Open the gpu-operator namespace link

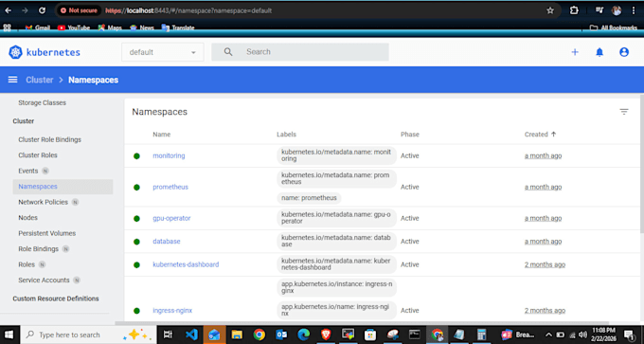click(171, 218)
